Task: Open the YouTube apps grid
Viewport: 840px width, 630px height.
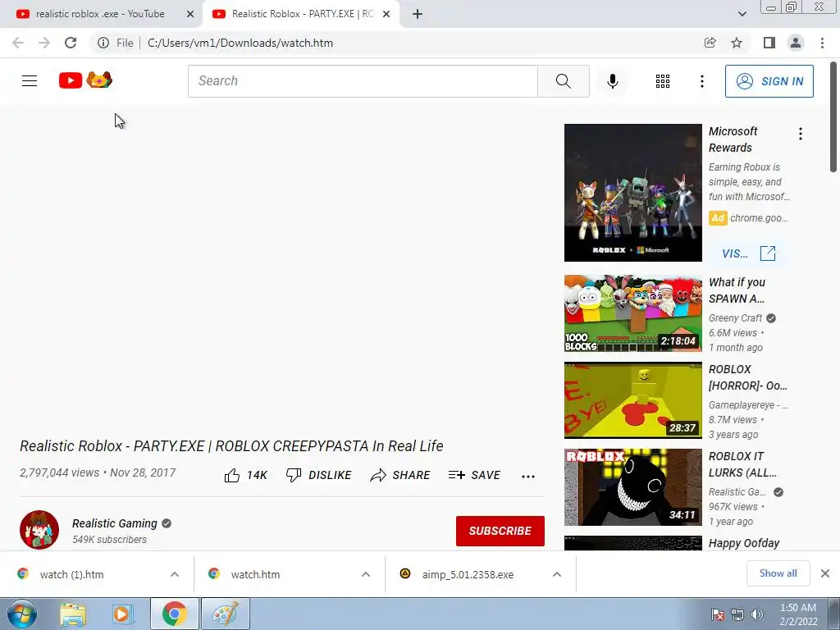Action: click(x=663, y=81)
